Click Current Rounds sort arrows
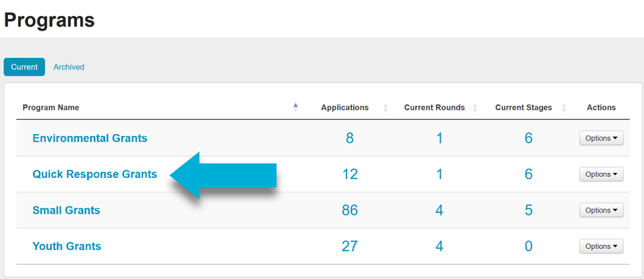The height and width of the screenshot is (279, 644). pos(475,107)
